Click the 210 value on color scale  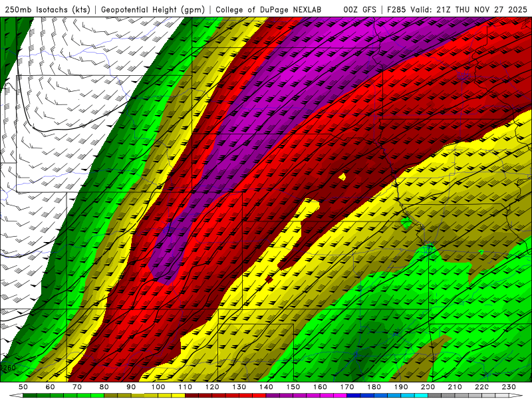click(x=455, y=387)
